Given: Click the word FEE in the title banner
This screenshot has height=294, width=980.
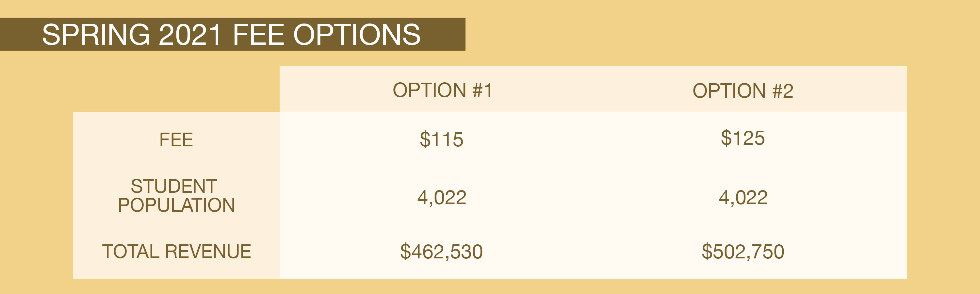Looking at the screenshot, I should [258, 35].
